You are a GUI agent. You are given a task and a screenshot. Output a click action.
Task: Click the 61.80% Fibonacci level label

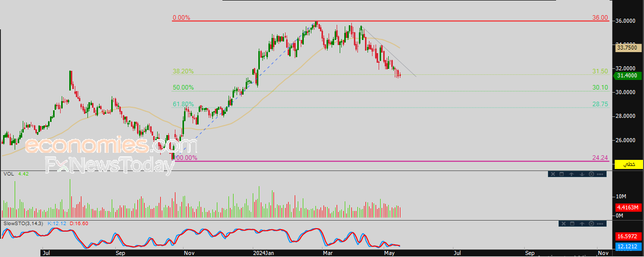point(183,104)
